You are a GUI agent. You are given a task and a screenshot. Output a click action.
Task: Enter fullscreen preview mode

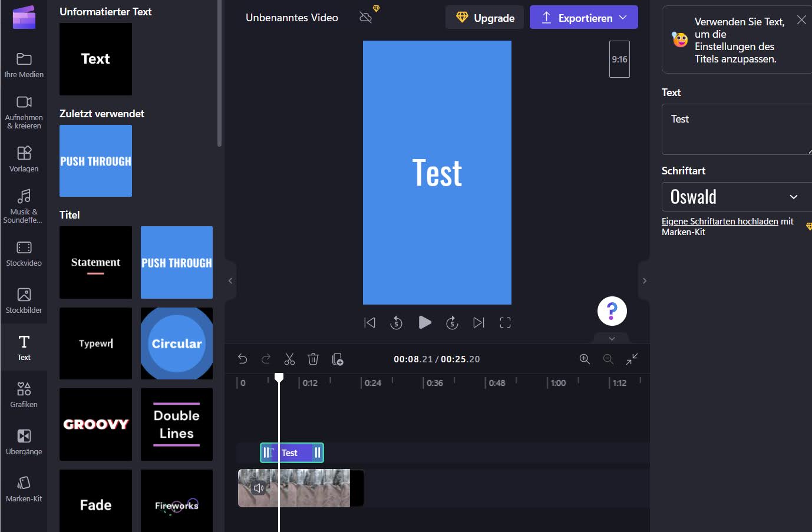(505, 322)
